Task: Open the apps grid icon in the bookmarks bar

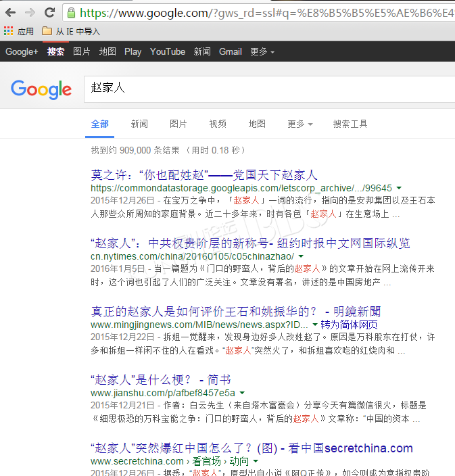Action: point(8,30)
